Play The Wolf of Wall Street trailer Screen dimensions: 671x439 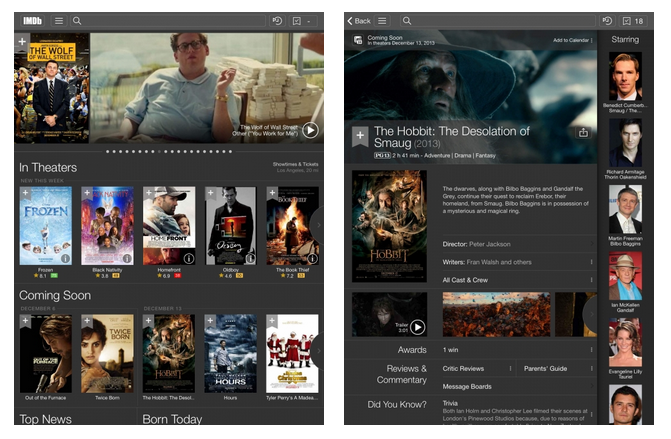coord(310,130)
